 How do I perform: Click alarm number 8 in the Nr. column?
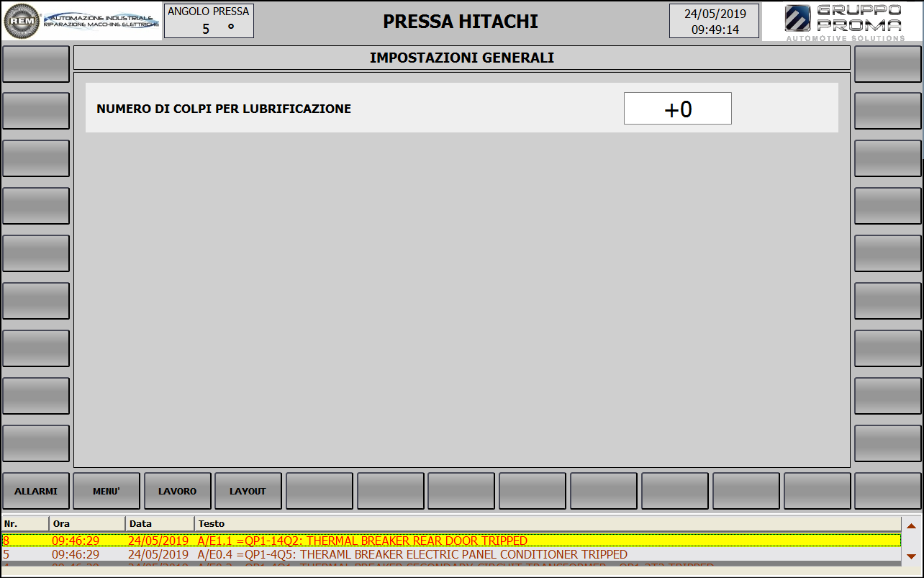[6, 541]
